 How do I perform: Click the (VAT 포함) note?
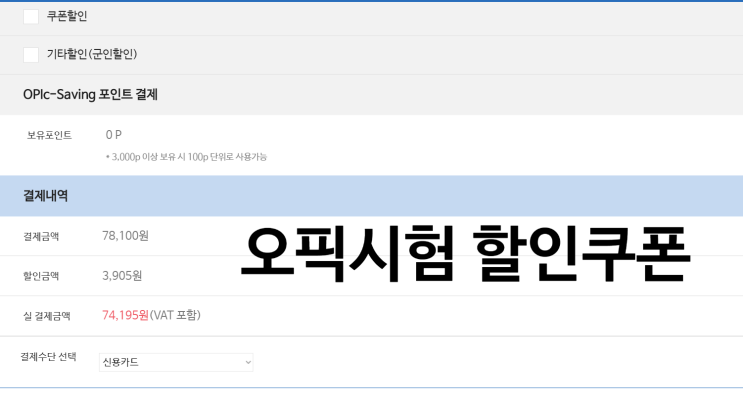(175, 315)
